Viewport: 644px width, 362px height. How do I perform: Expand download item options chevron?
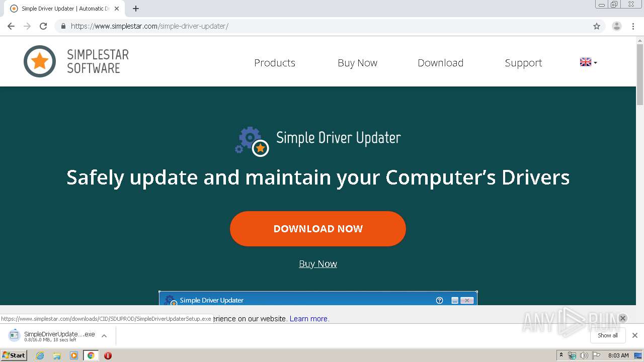(x=104, y=336)
